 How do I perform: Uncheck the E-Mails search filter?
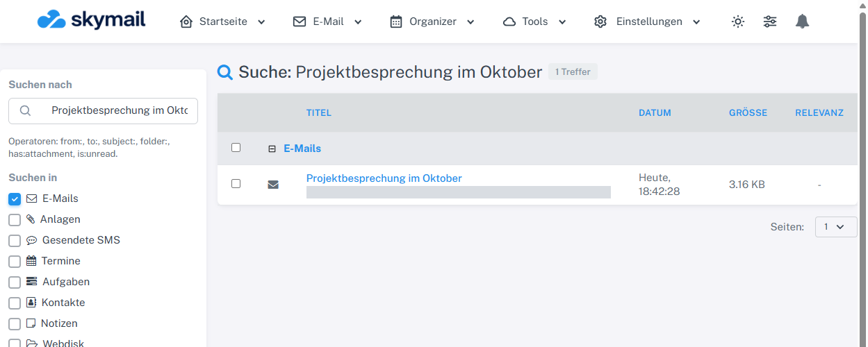tap(15, 199)
